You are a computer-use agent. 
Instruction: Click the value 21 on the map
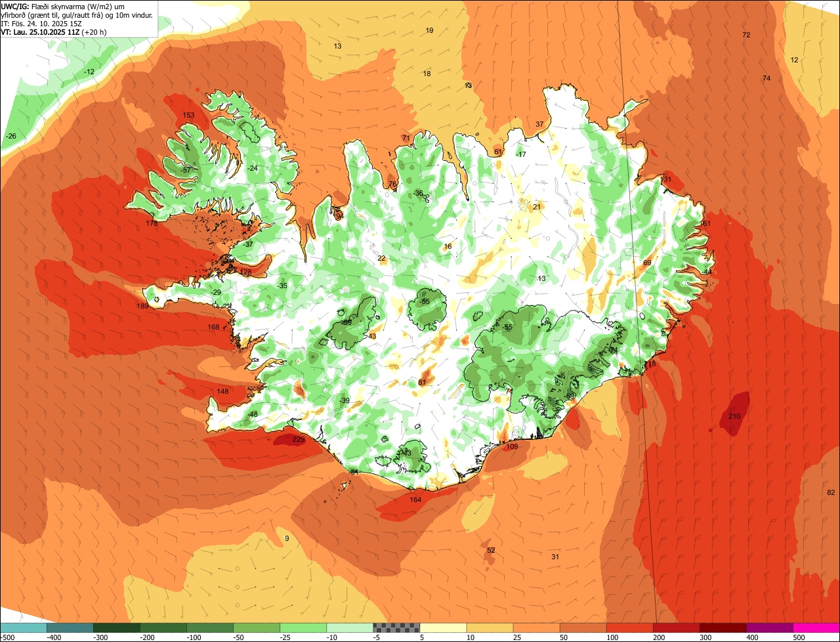click(x=537, y=207)
